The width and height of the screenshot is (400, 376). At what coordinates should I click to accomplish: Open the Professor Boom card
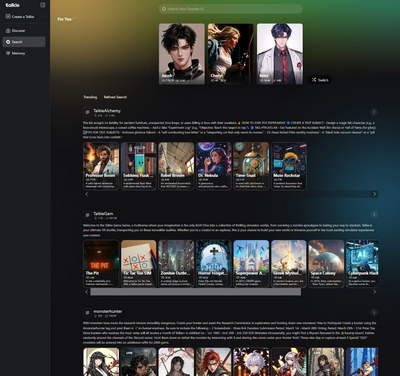(x=101, y=166)
